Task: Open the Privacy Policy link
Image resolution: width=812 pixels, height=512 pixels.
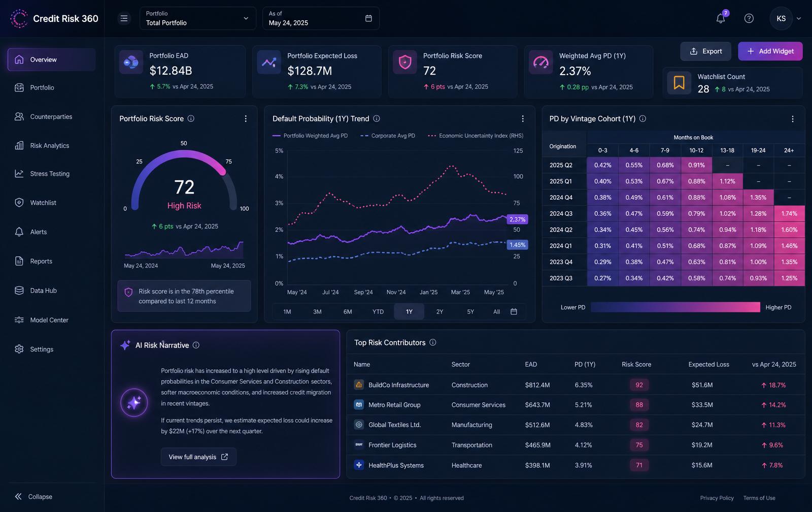Action: pos(717,498)
